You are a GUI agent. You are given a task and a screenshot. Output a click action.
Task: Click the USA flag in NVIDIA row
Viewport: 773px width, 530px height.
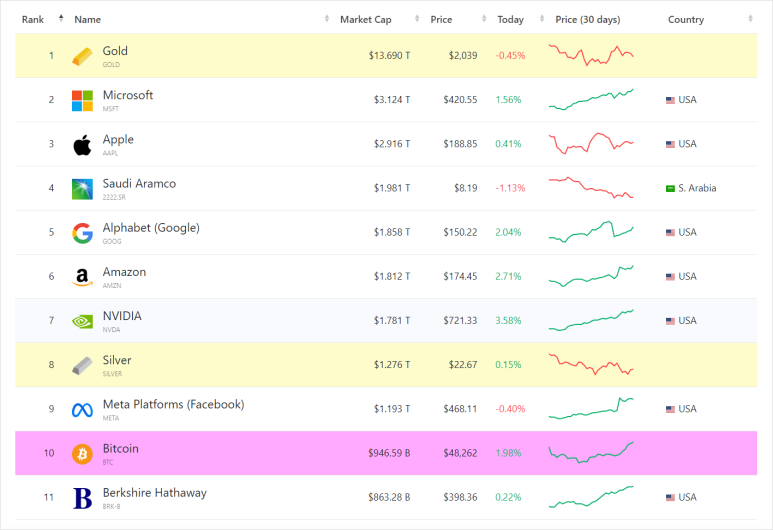670,321
